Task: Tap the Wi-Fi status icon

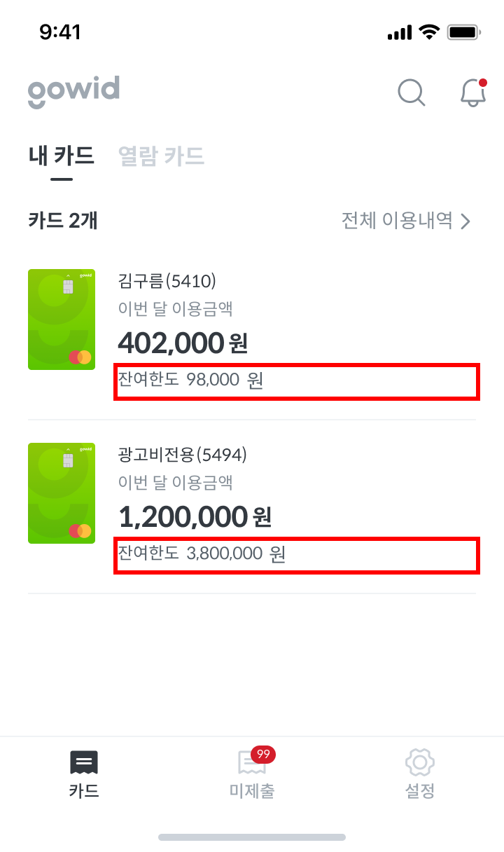Action: (x=427, y=32)
